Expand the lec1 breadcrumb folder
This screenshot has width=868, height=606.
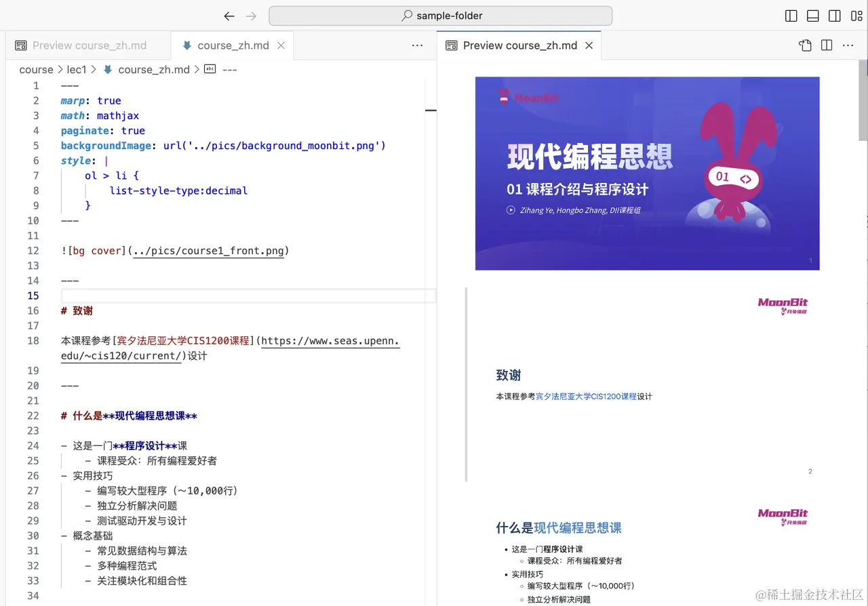[77, 69]
